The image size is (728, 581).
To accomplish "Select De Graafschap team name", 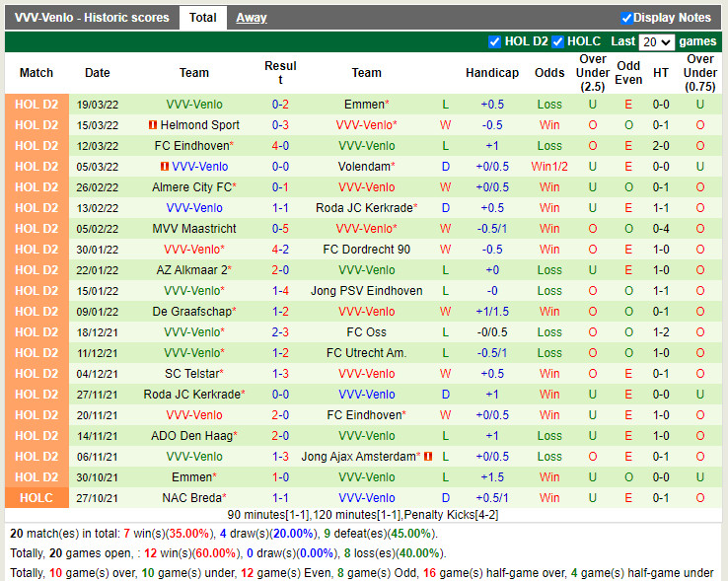I will 191,311.
